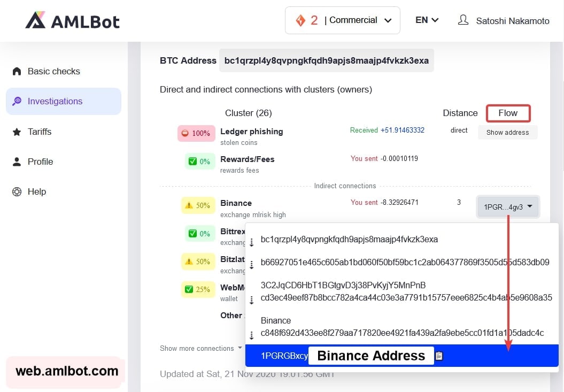Copy the 1PGRGBxcy Binance address via clipboard icon
Screen dimensions: 564x392
(439, 356)
